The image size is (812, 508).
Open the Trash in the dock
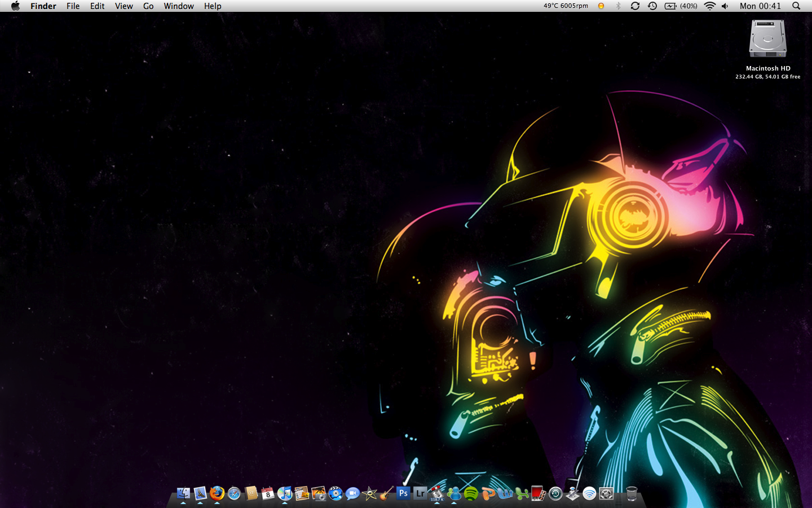(x=632, y=493)
